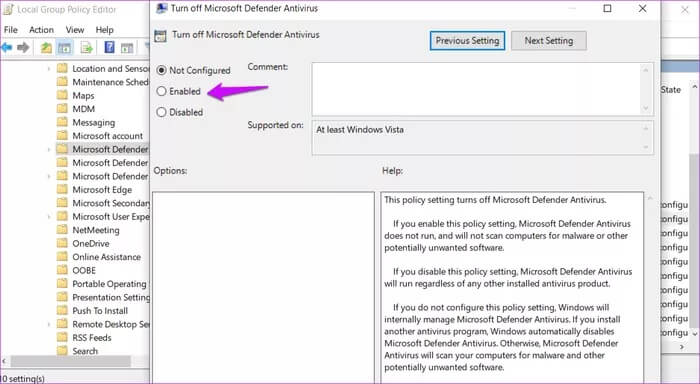
Task: Click the Online Assistance folder icon
Action: (62, 256)
